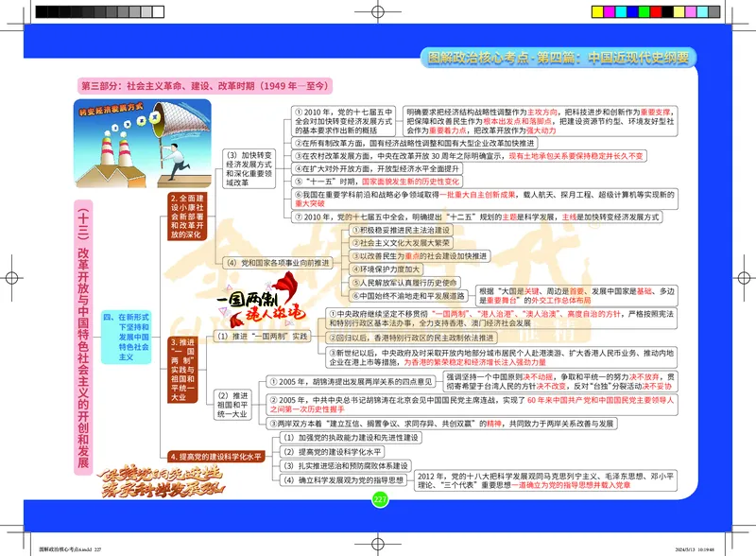Select the '第三部分' section heading

204,82
